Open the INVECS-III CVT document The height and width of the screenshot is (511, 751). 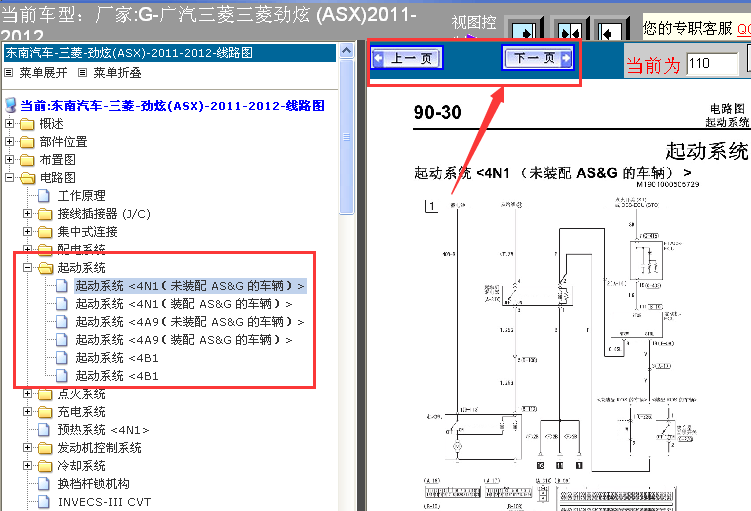pos(104,502)
